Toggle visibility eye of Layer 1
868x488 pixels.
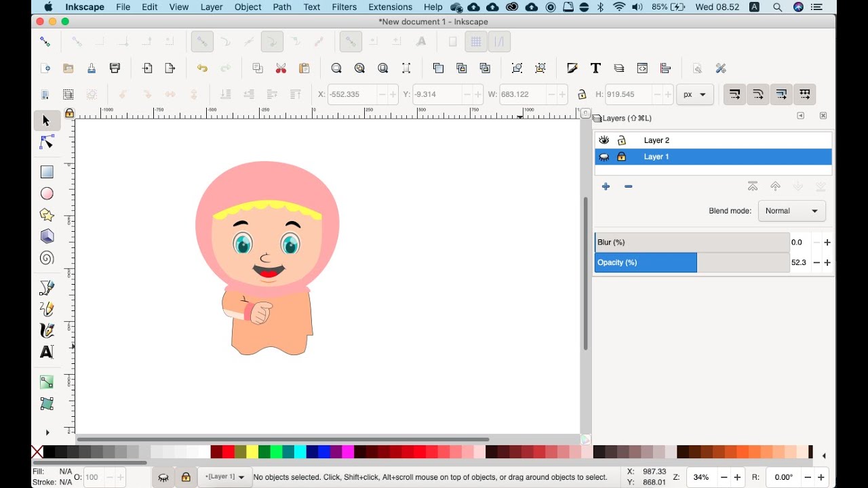coord(604,157)
